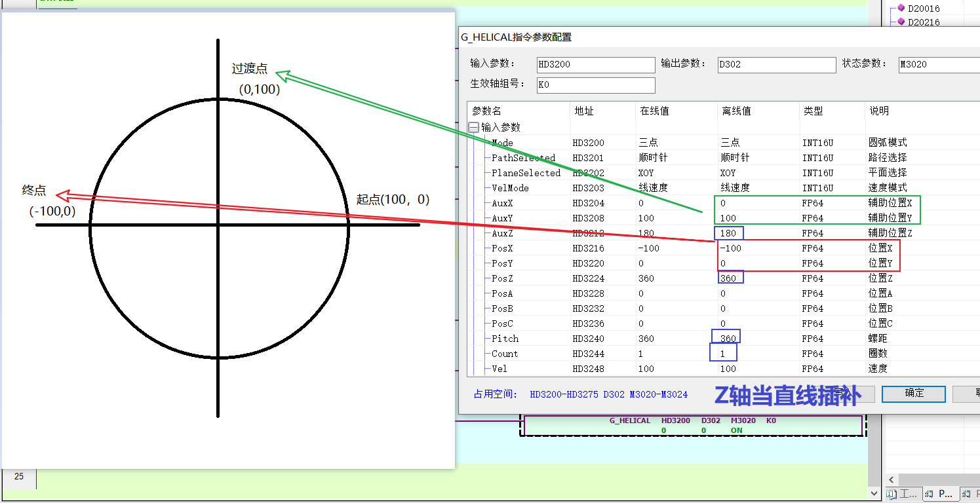Click the HD3200 address cell of Mode

588,142
